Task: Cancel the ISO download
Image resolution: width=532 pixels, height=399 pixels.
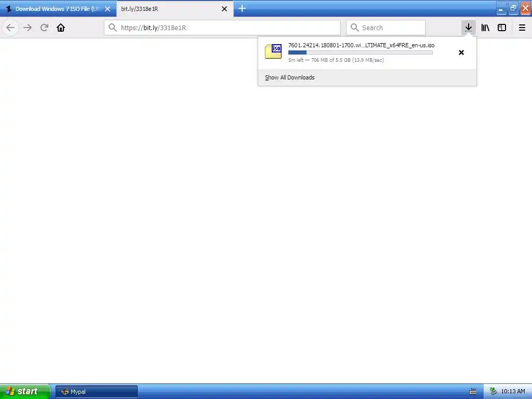Action: pos(461,52)
